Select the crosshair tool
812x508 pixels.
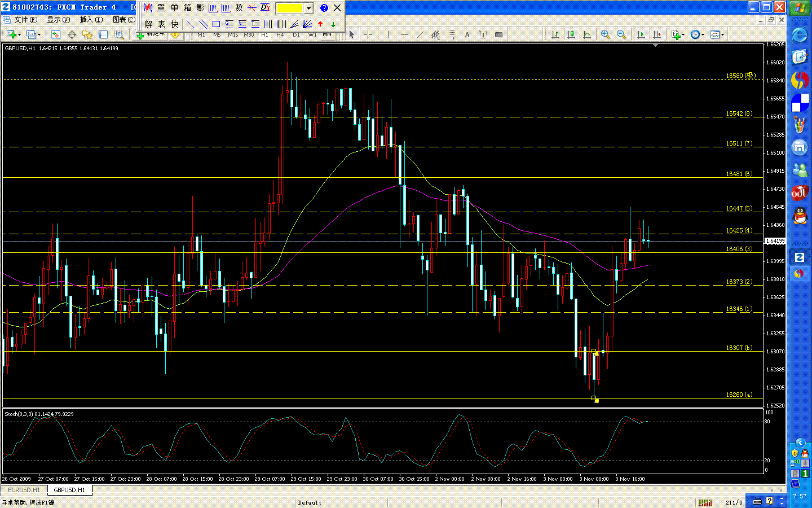point(368,34)
